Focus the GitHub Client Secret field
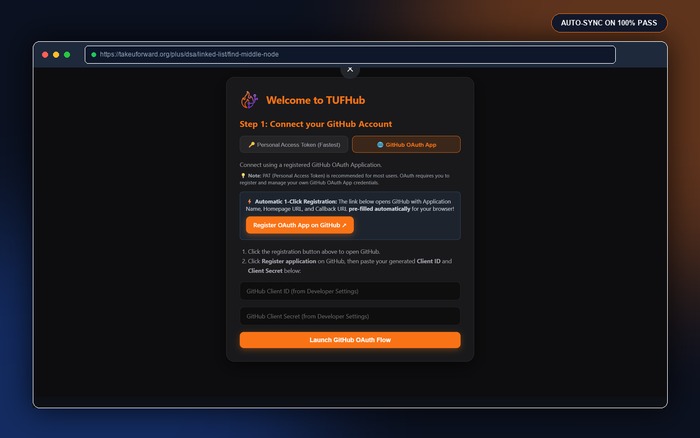Image resolution: width=700 pixels, height=438 pixels. [x=350, y=316]
